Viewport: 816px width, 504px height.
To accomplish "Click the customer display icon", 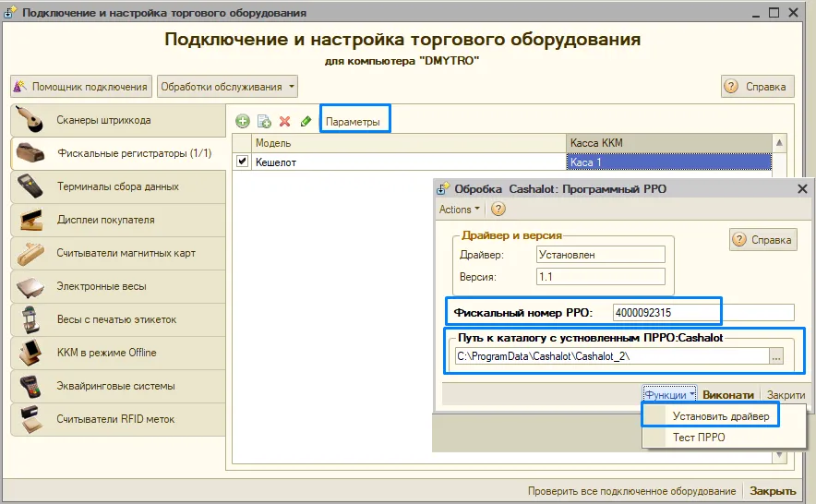I will [x=30, y=220].
